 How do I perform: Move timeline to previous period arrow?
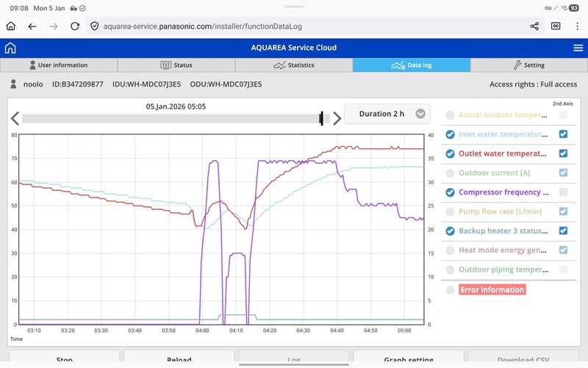pos(15,118)
